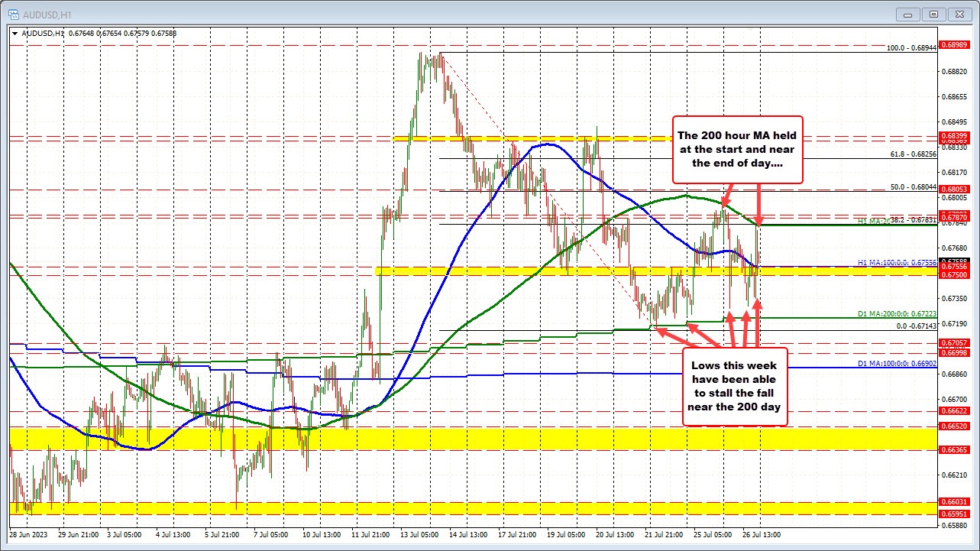This screenshot has height=551, width=980.
Task: Select the red 0.66365 price label
Action: point(956,450)
